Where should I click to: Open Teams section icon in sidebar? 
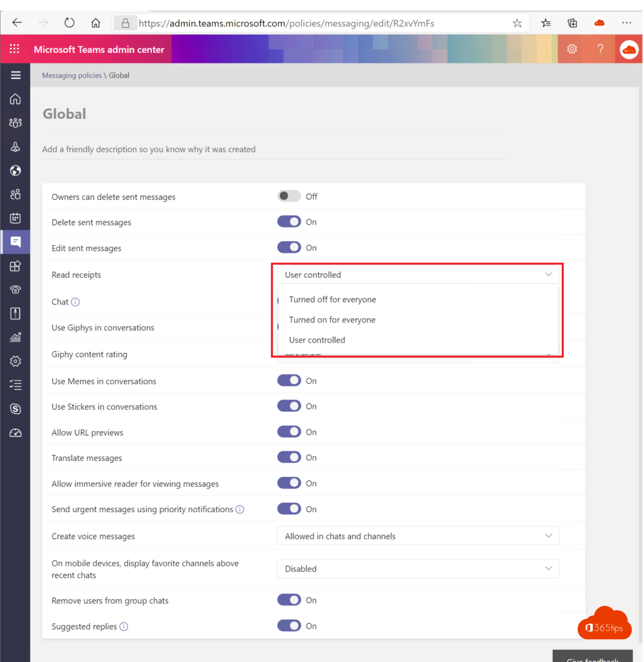16,123
